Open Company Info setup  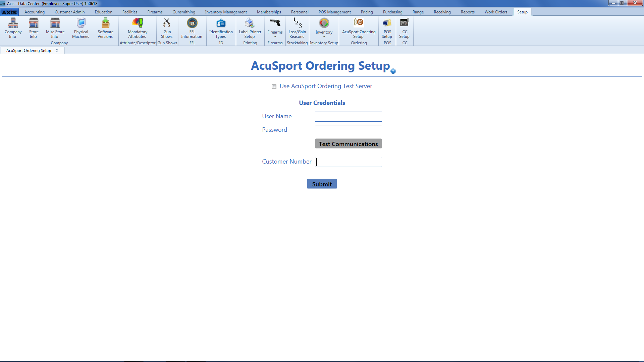(x=13, y=28)
